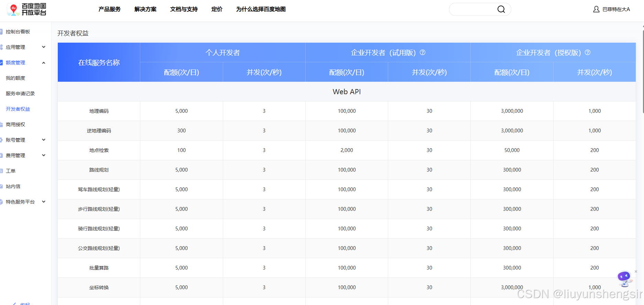Select 账号管理 sidebar item
The width and height of the screenshot is (644, 305).
click(15, 140)
